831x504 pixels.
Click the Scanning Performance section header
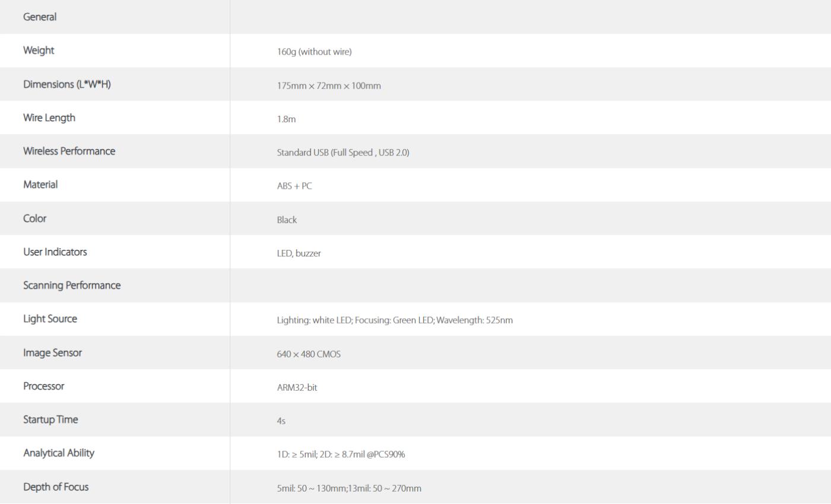tap(72, 285)
